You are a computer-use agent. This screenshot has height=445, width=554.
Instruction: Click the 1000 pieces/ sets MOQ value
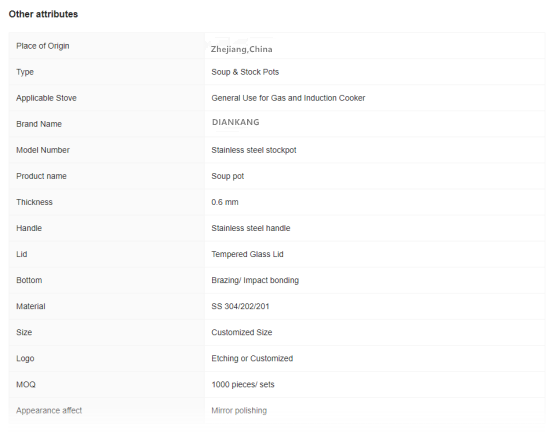click(x=243, y=385)
